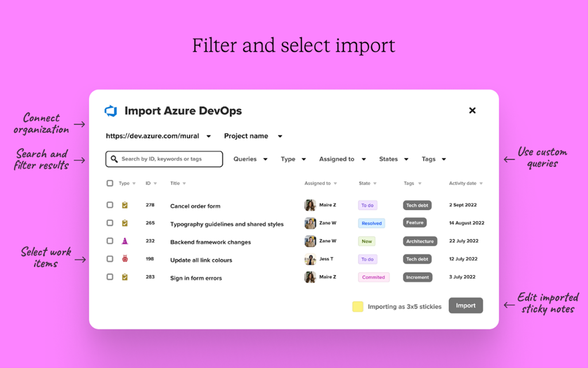Click the magnifier icon in search box

point(114,159)
